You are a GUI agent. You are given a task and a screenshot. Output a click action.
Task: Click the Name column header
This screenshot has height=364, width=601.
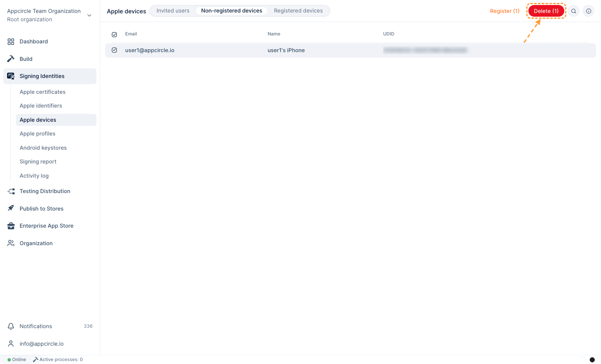274,34
